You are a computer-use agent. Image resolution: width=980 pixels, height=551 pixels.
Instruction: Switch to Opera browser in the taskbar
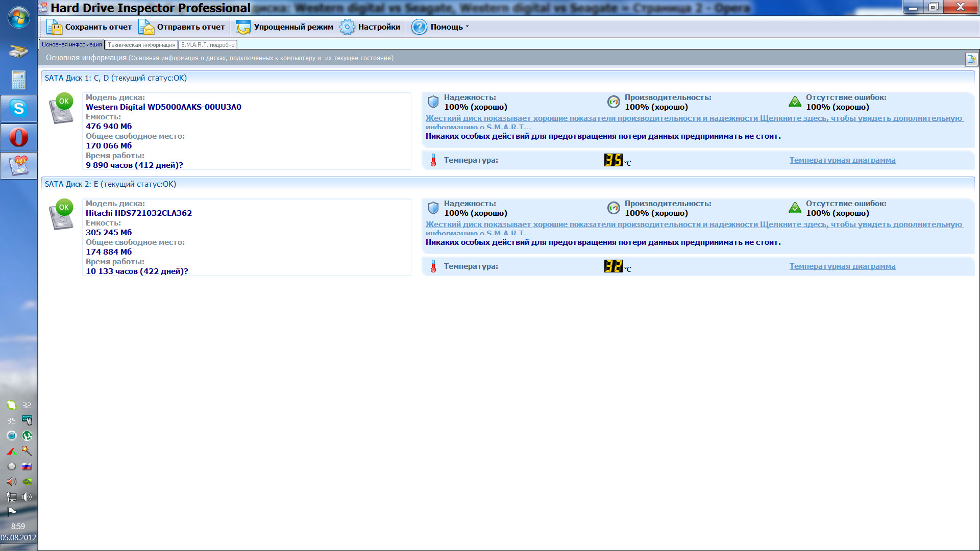(18, 137)
